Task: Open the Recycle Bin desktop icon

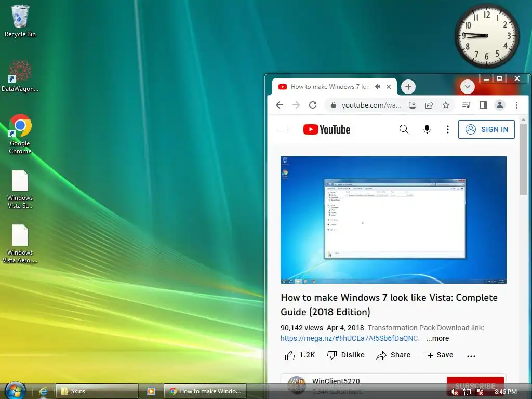Action: tap(20, 21)
